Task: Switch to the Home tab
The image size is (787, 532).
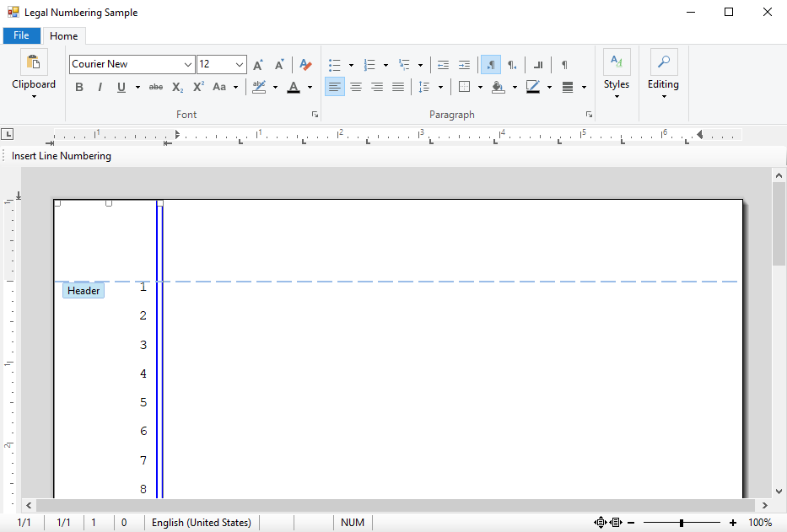Action: click(x=64, y=35)
